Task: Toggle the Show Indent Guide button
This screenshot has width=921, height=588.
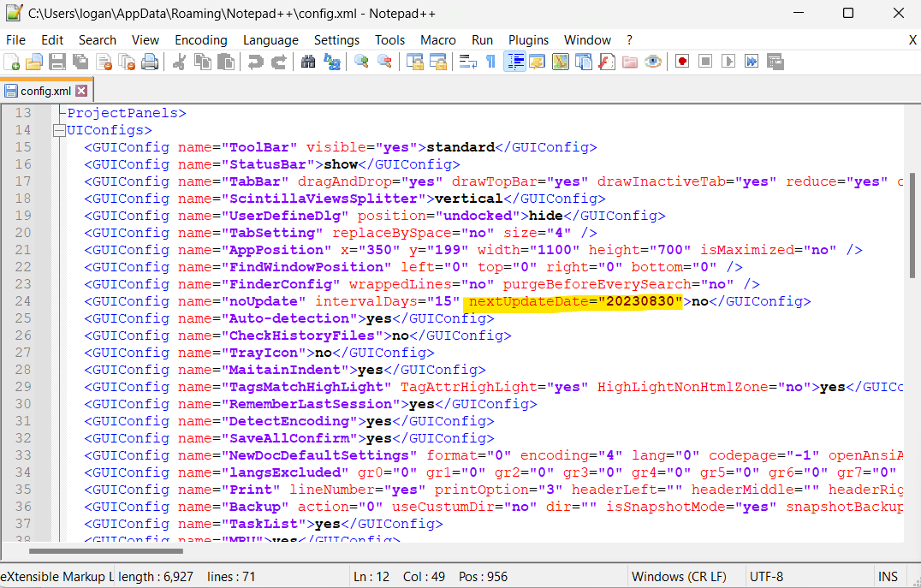Action: (x=514, y=62)
